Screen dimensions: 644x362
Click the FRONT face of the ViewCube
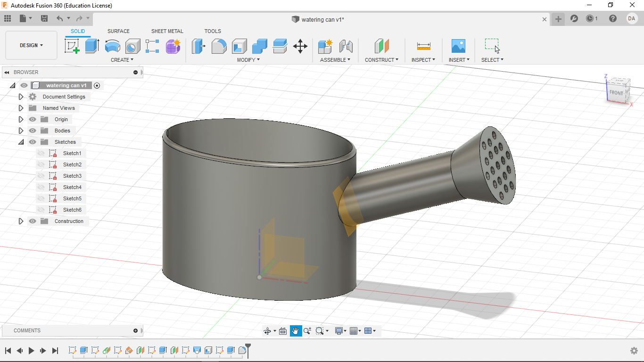click(x=616, y=93)
